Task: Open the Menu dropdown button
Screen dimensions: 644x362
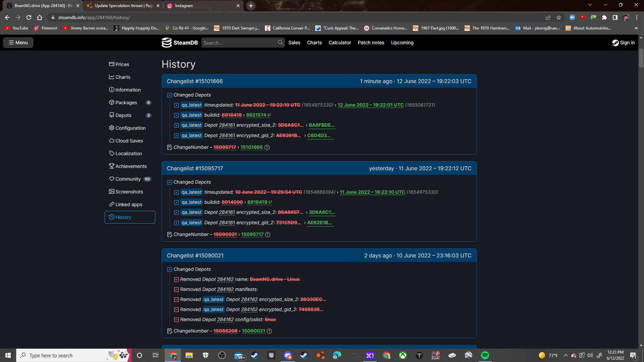Action: [x=18, y=43]
